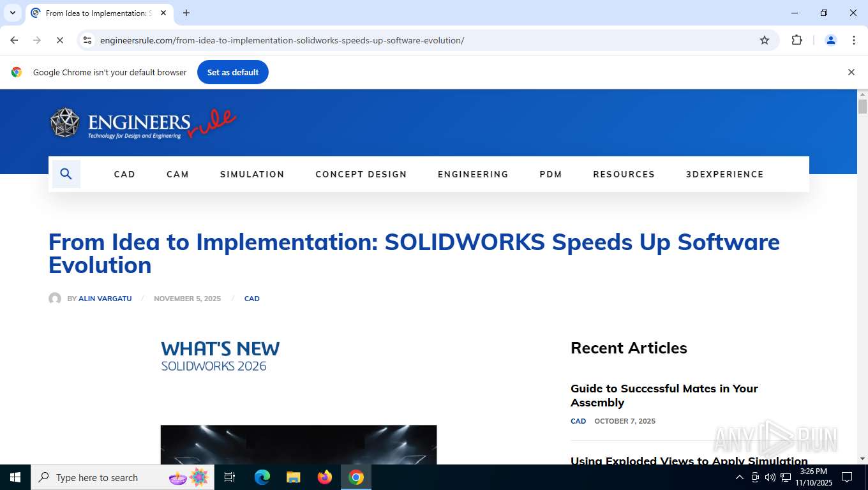Click the Engineers Rule site logo

[x=143, y=122]
